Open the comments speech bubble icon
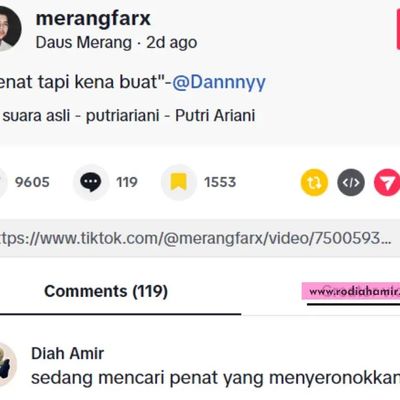The width and height of the screenshot is (400, 400). tap(91, 182)
